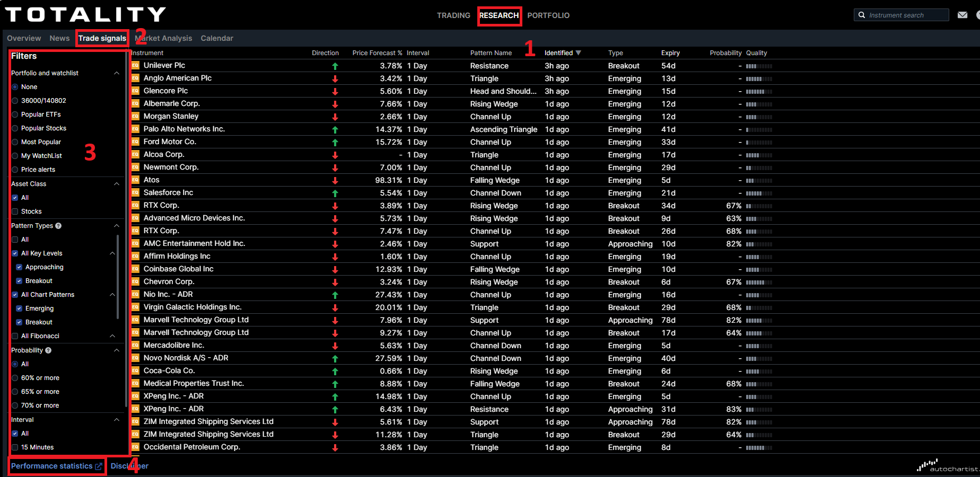Collapse the Interval filter section

(x=117, y=420)
